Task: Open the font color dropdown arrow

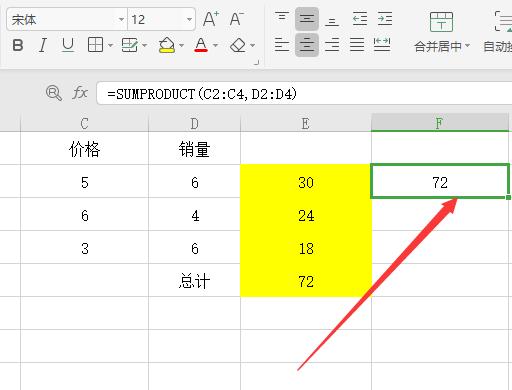Action: 216,45
